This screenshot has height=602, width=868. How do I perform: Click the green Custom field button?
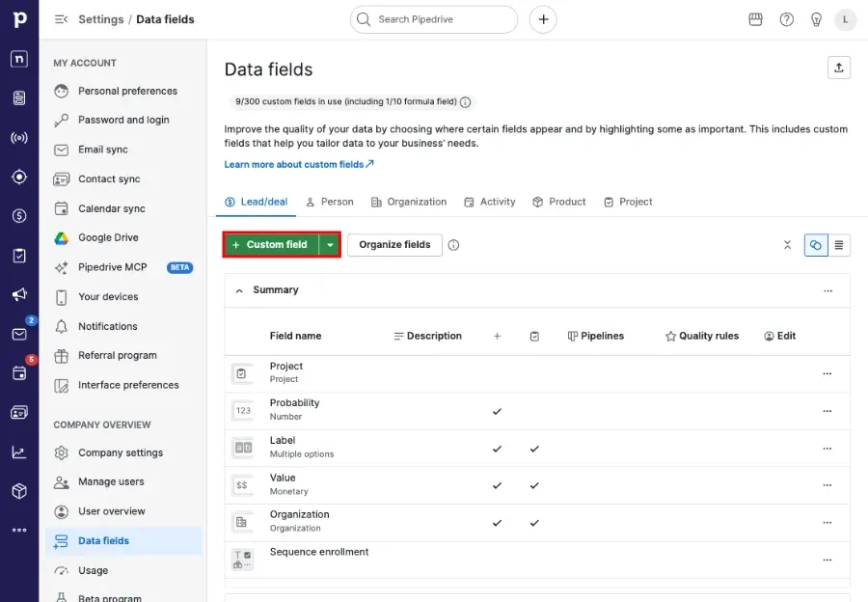pos(271,245)
